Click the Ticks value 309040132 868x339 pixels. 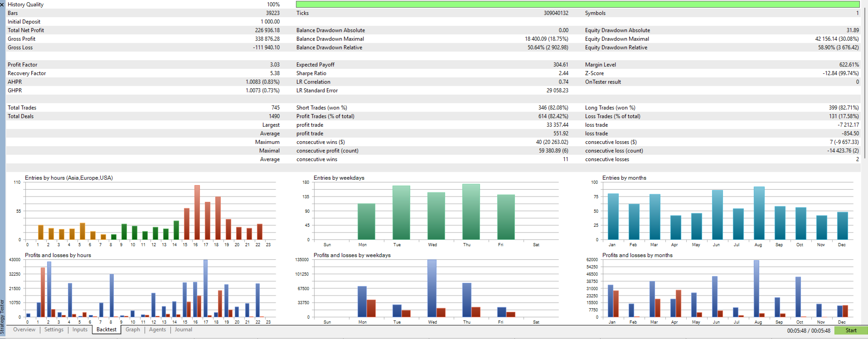coord(556,13)
